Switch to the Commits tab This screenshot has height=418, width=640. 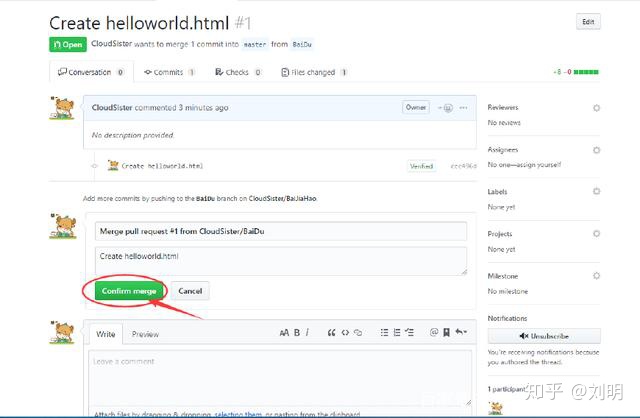coord(169,72)
